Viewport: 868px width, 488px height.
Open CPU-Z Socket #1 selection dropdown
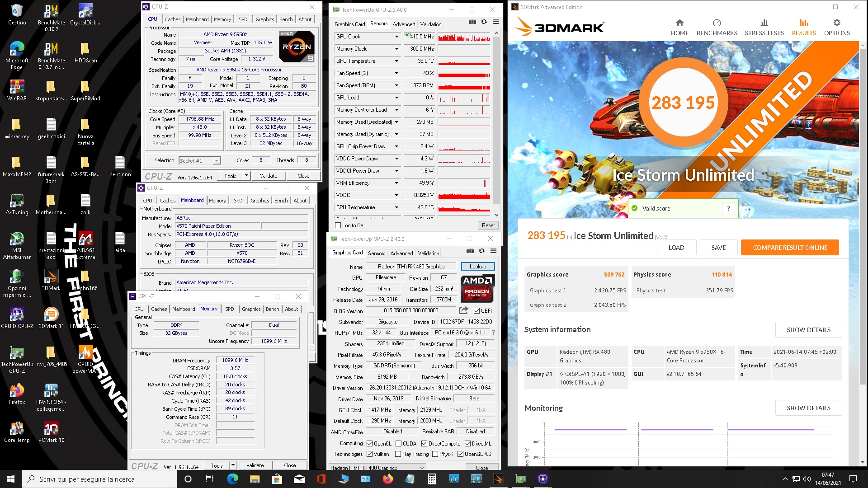(199, 160)
